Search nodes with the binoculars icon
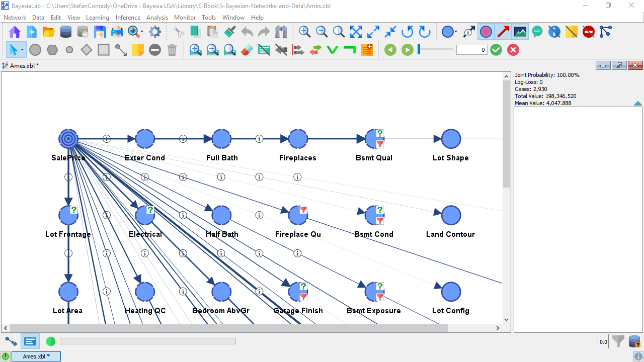This screenshot has height=362, width=644. [x=281, y=32]
